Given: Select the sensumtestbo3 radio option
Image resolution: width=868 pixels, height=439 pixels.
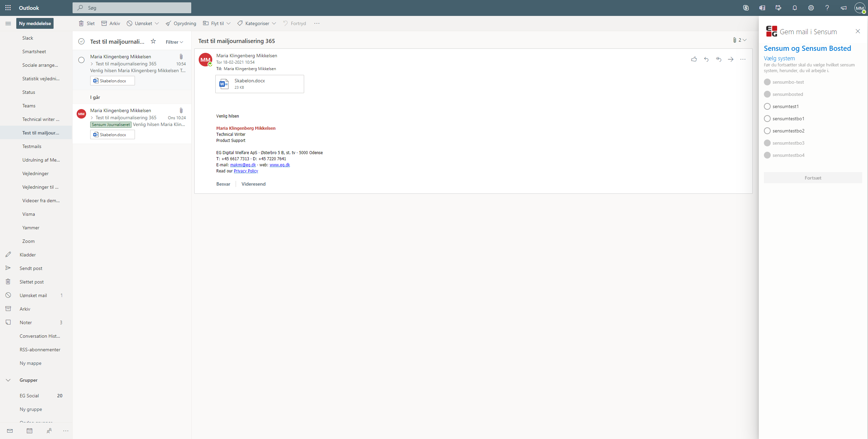Looking at the screenshot, I should coord(767,143).
